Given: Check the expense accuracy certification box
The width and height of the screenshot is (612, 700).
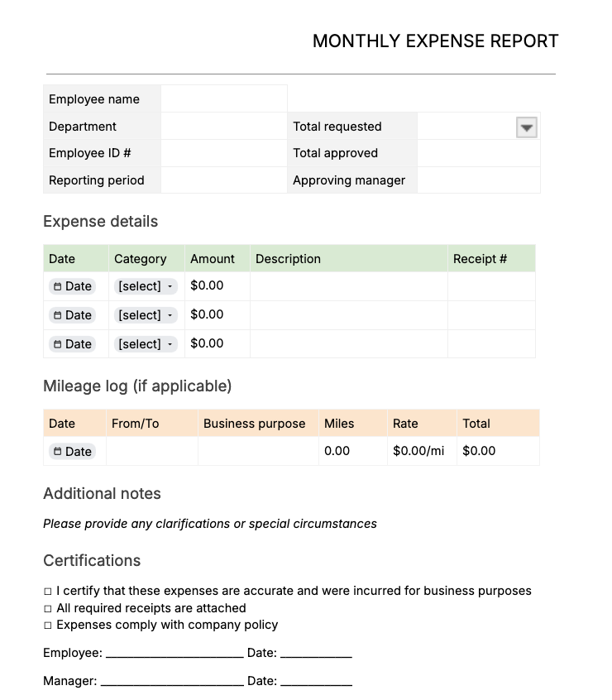Looking at the screenshot, I should (48, 591).
